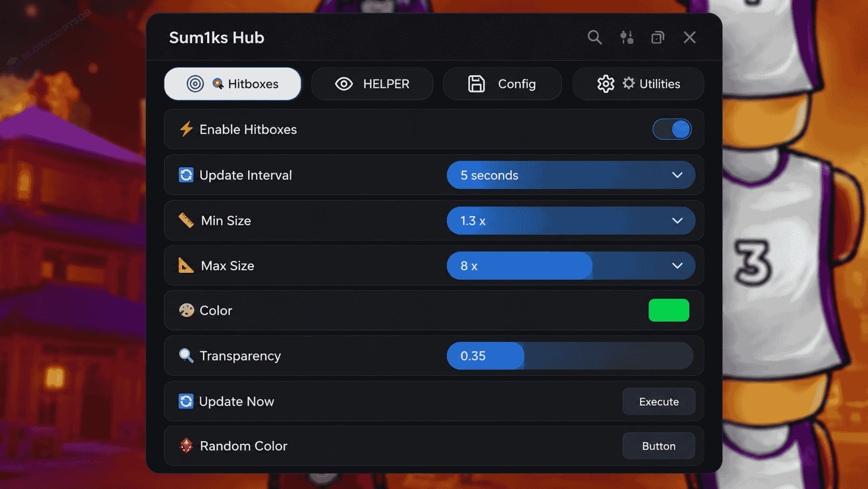The height and width of the screenshot is (489, 868).
Task: Open the sliders settings icon in title bar
Action: point(627,37)
